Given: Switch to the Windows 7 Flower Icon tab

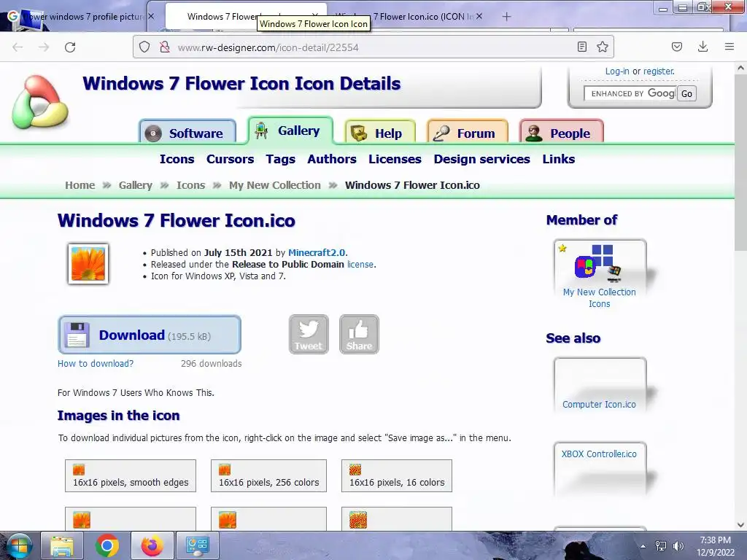Looking at the screenshot, I should [x=247, y=16].
